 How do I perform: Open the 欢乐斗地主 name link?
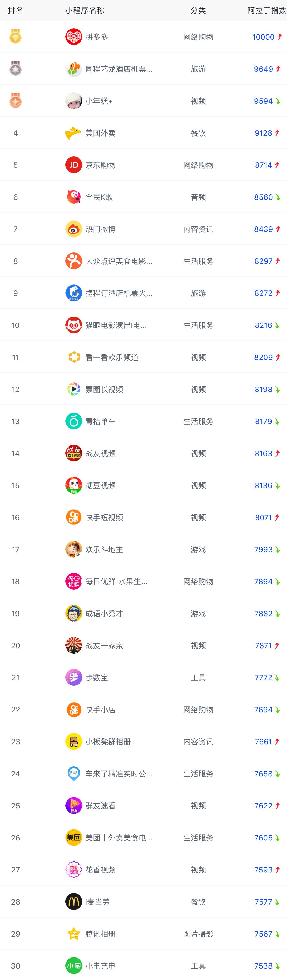click(x=104, y=549)
